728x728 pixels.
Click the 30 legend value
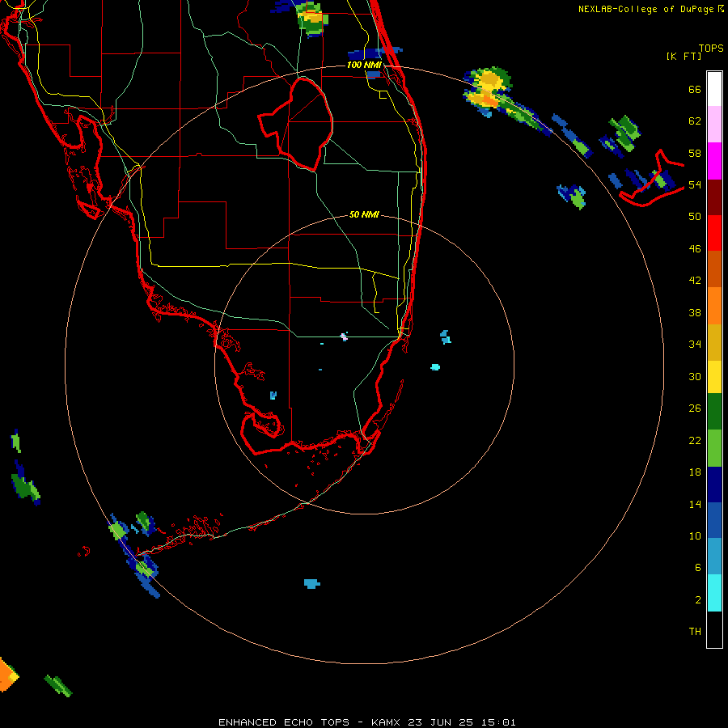[695, 376]
